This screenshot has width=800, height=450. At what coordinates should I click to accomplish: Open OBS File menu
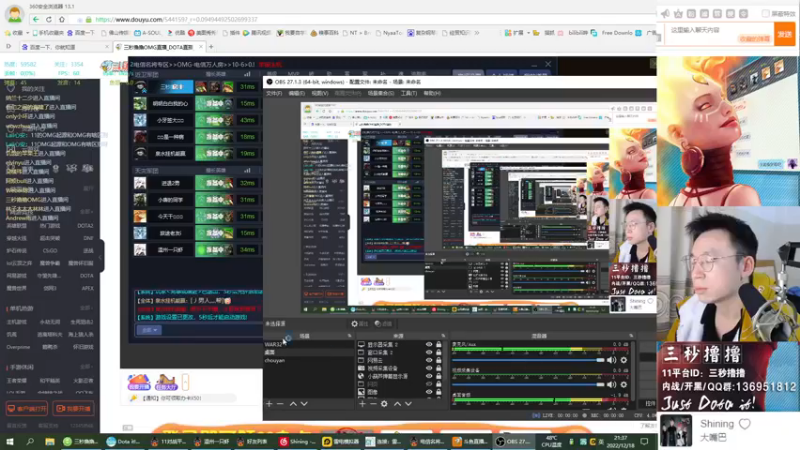[274, 93]
